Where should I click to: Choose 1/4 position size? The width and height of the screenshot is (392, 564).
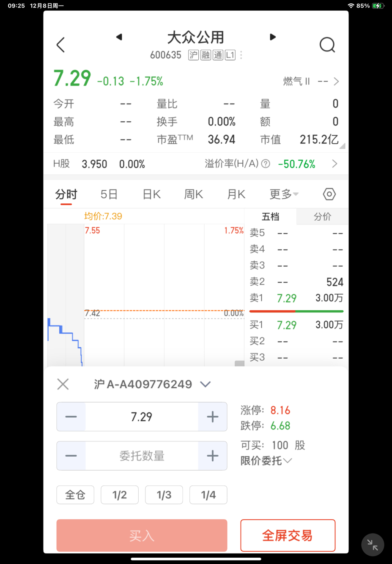click(x=208, y=495)
